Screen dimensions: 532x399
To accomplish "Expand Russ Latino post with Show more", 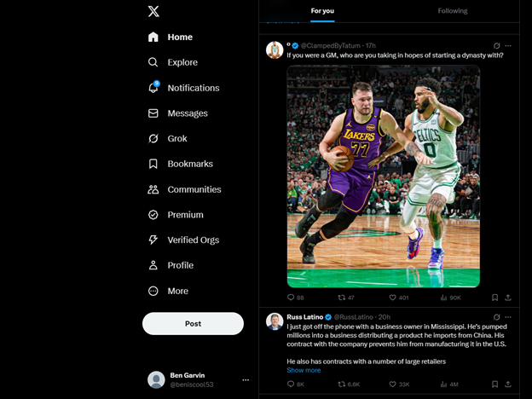I will click(304, 370).
